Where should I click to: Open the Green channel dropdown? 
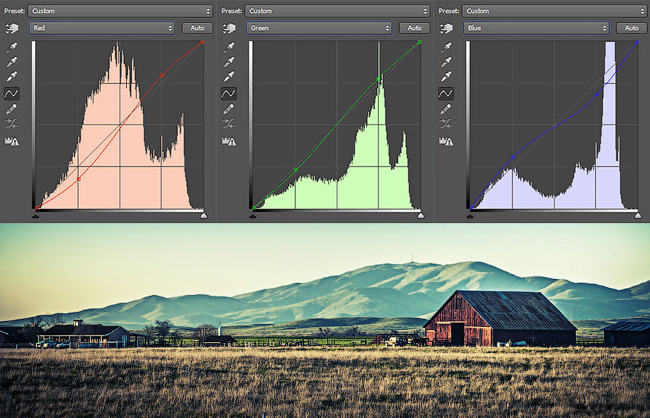click(x=318, y=28)
